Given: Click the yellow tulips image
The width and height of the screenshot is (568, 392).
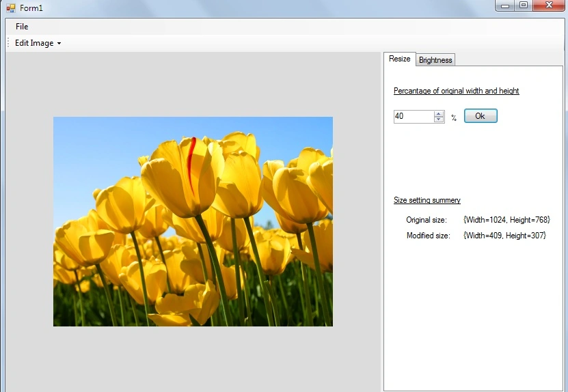Looking at the screenshot, I should pos(193,221).
